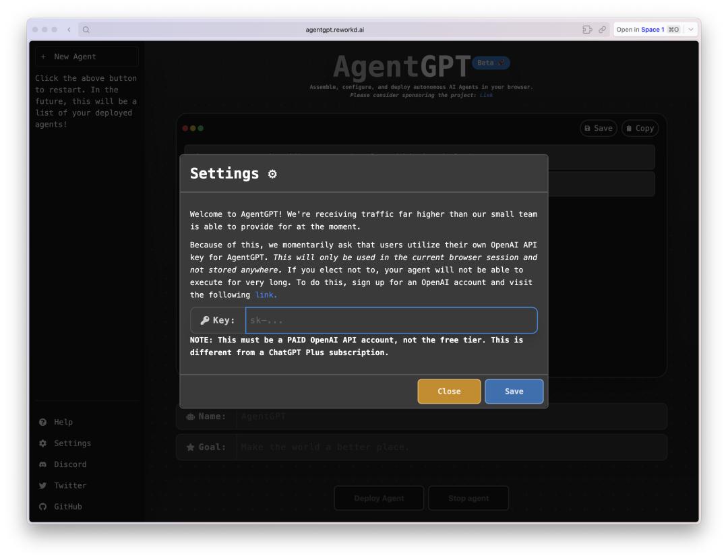Open Twitter link in the sidebar
The image size is (728, 560).
click(x=70, y=485)
